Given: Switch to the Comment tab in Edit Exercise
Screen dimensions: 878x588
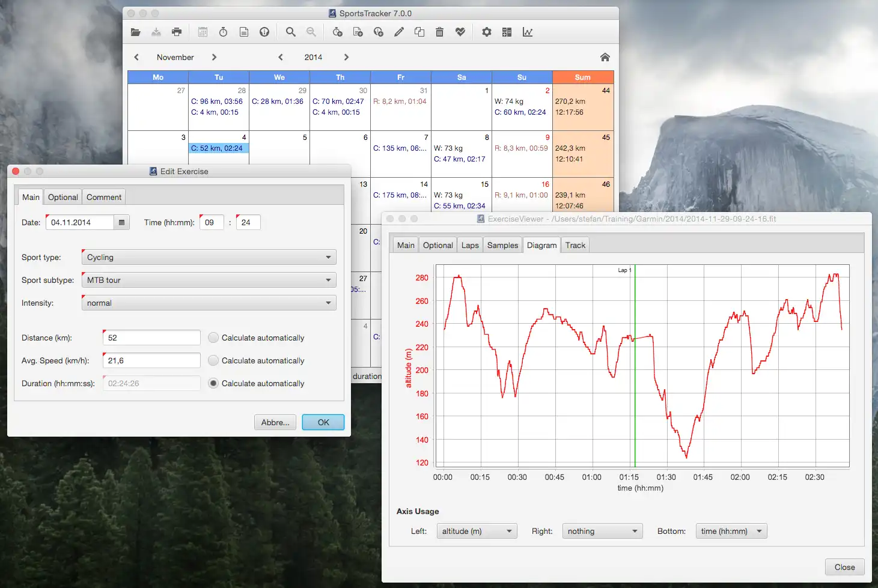Looking at the screenshot, I should pyautogui.click(x=104, y=198).
